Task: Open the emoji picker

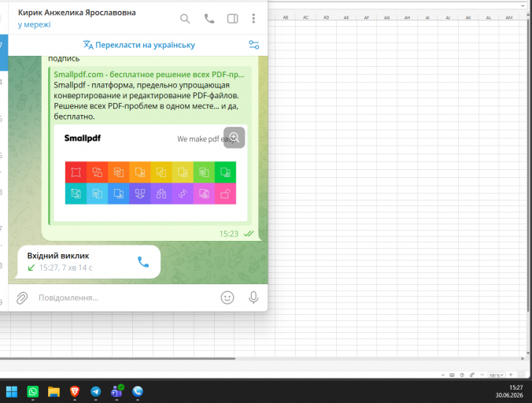Action: 227,298
